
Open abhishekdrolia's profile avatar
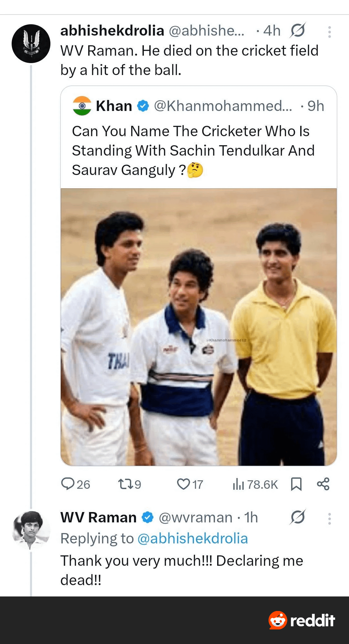click(x=31, y=44)
